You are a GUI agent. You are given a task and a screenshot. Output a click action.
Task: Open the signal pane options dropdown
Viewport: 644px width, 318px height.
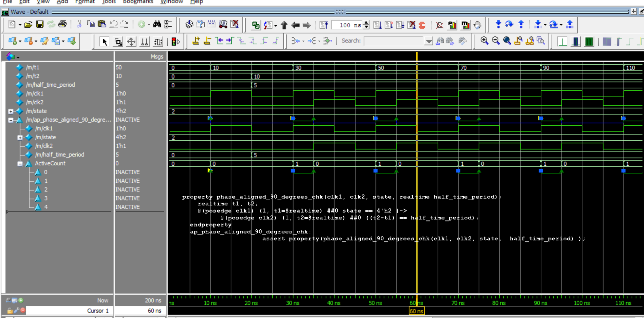(18, 57)
